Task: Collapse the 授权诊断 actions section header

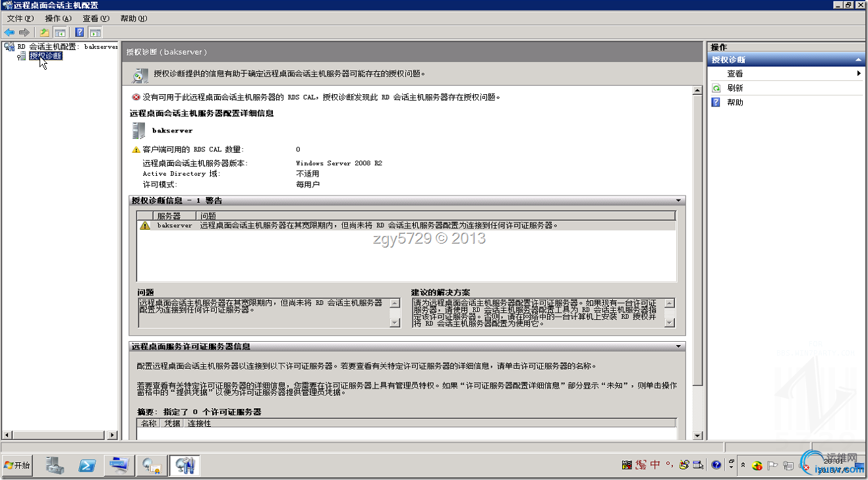Action: [858, 60]
